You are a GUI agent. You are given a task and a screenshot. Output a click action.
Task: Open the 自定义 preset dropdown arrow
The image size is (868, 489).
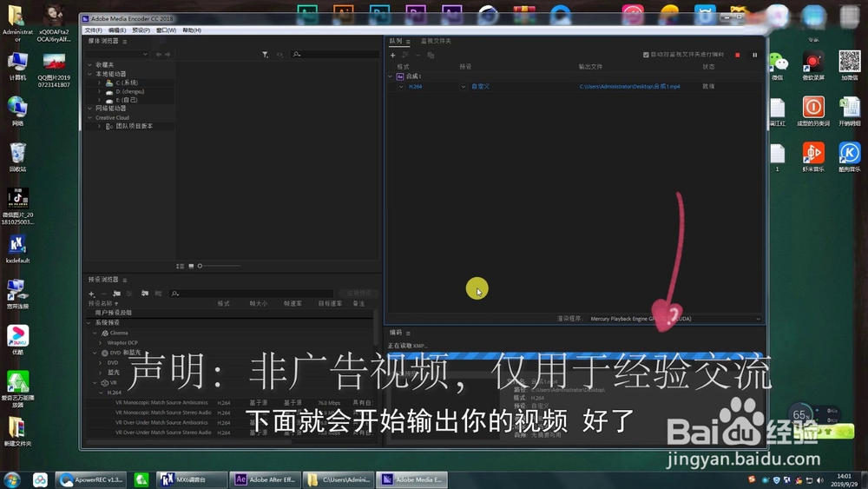[x=464, y=86]
